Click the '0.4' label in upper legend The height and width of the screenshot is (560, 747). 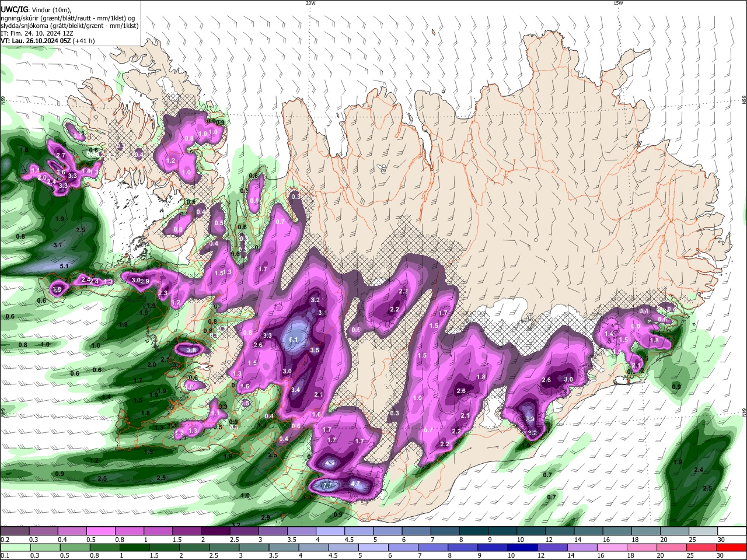(62, 540)
